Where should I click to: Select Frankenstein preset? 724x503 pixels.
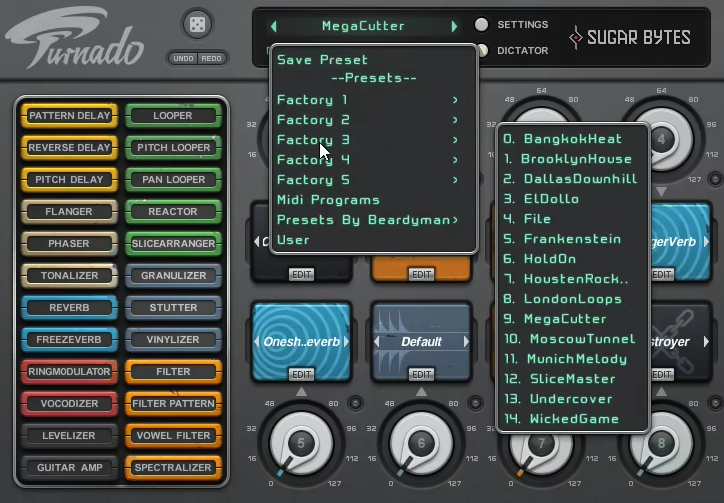coord(562,239)
